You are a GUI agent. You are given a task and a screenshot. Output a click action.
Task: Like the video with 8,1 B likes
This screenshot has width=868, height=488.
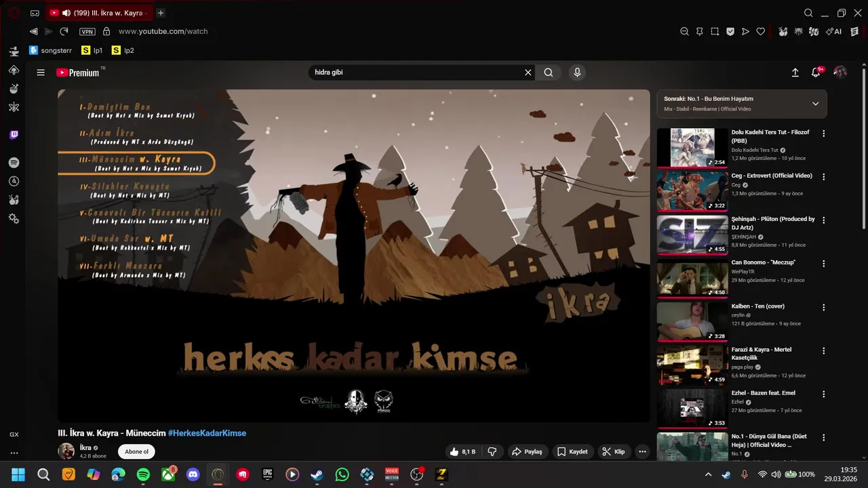click(462, 451)
